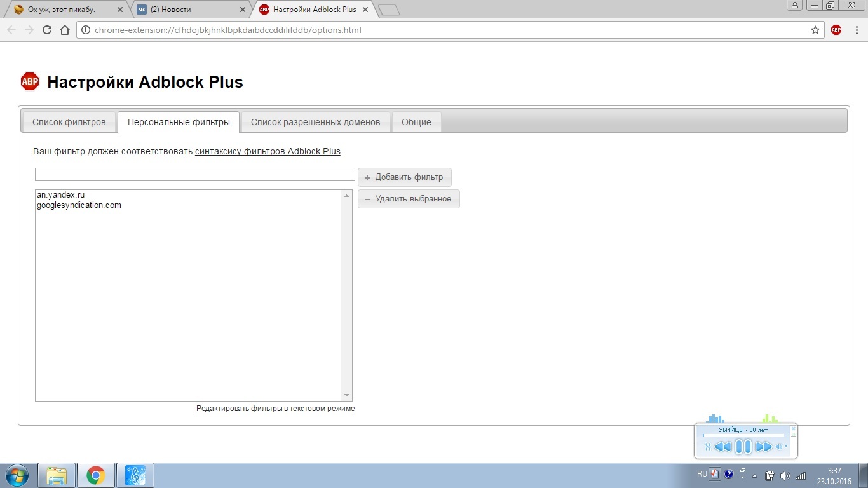Go to the browser home page

(64, 30)
